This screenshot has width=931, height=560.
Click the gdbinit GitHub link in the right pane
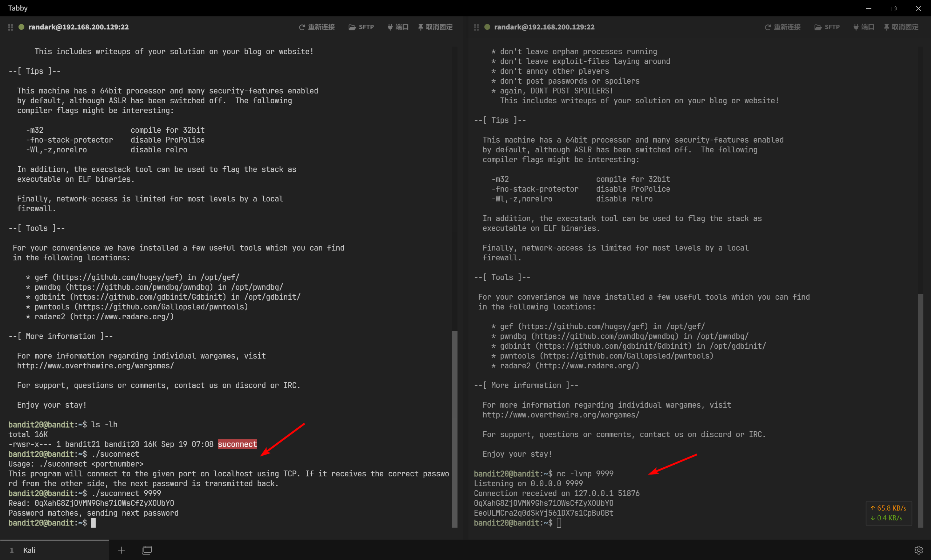click(614, 346)
